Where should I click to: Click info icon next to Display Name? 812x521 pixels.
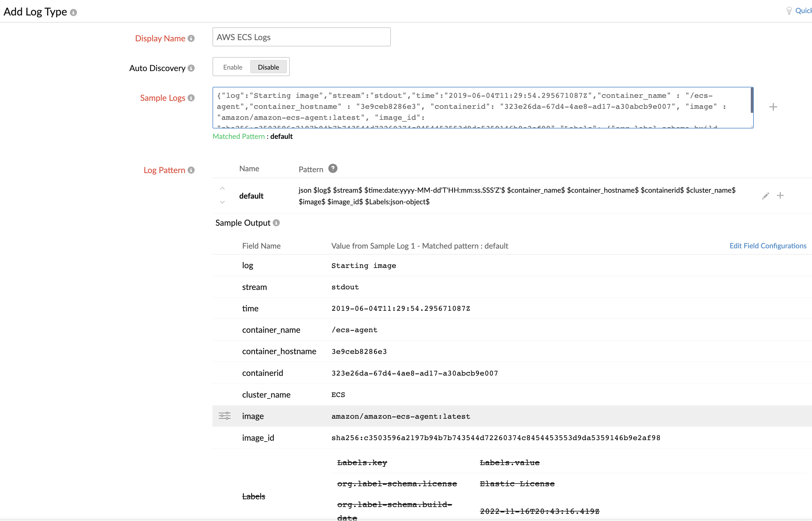point(191,39)
